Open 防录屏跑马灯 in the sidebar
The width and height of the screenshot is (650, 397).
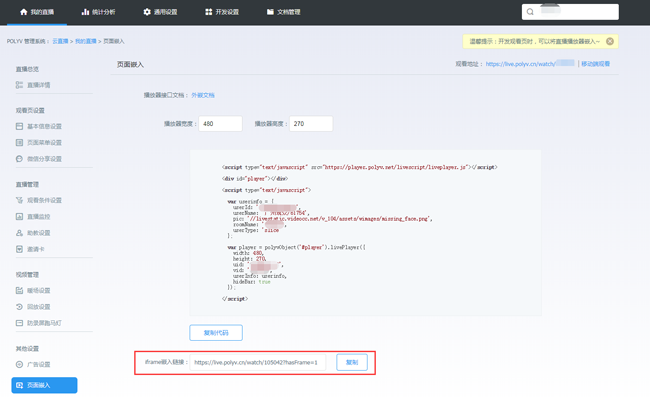point(39,323)
